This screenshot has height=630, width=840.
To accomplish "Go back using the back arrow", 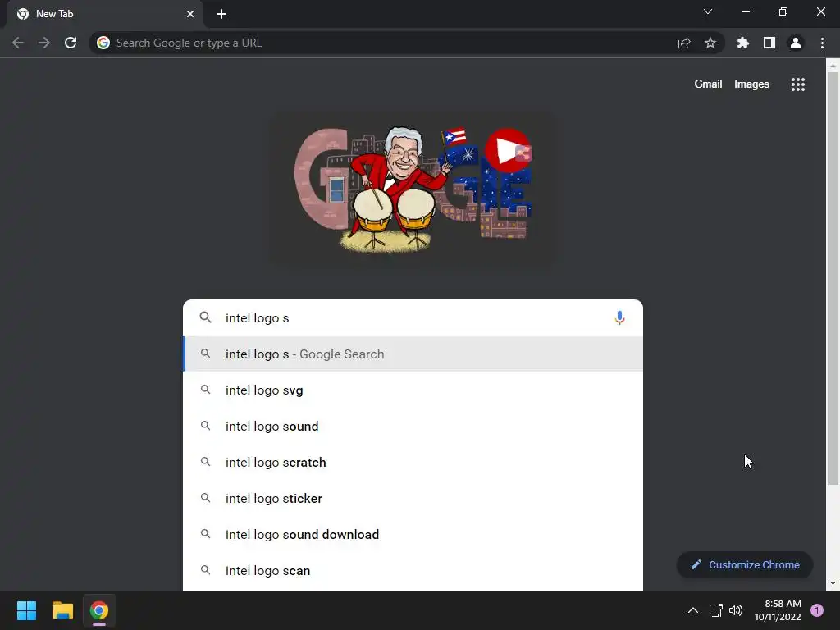I will [18, 43].
